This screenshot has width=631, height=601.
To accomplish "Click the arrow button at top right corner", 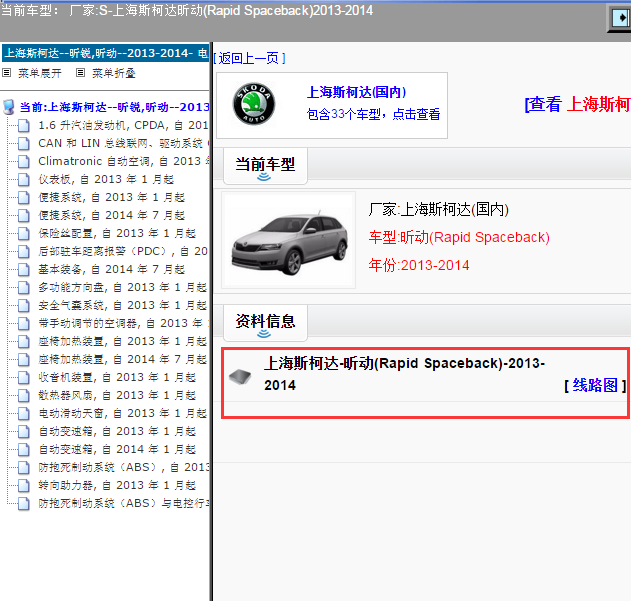I will 620,18.
